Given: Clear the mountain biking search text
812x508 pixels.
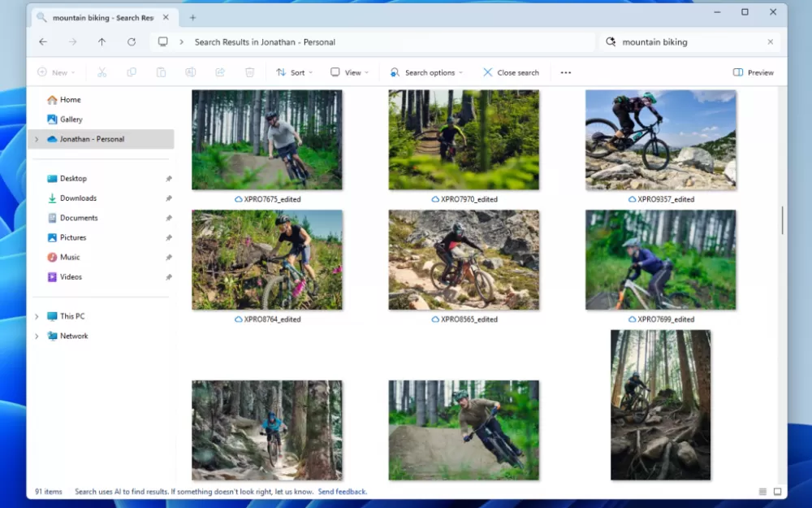Looking at the screenshot, I should (x=770, y=42).
